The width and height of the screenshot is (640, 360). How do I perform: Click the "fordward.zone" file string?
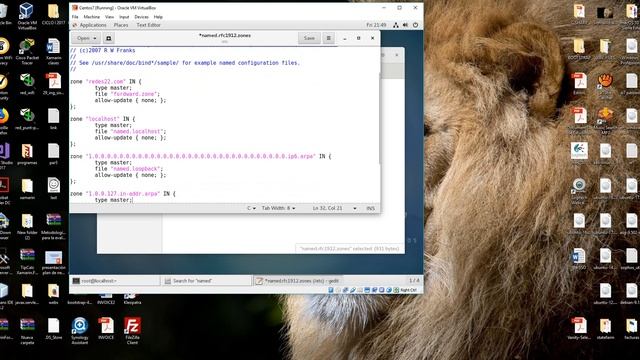(x=135, y=94)
